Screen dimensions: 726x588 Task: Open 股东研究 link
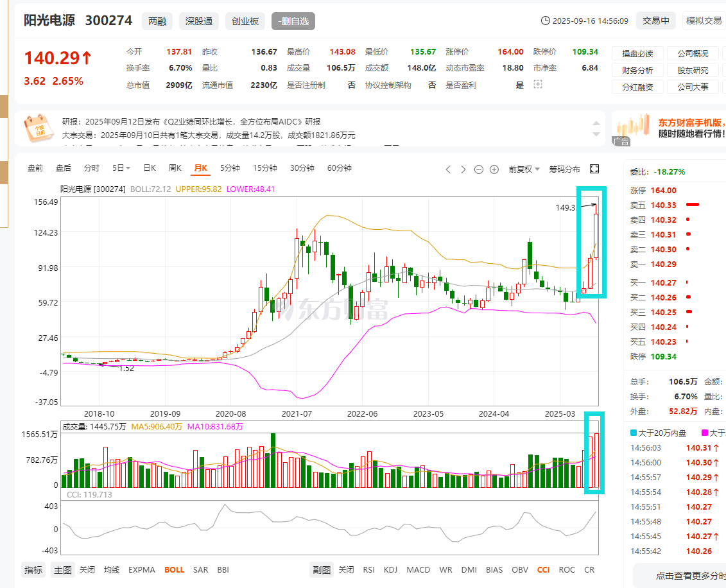tap(693, 71)
